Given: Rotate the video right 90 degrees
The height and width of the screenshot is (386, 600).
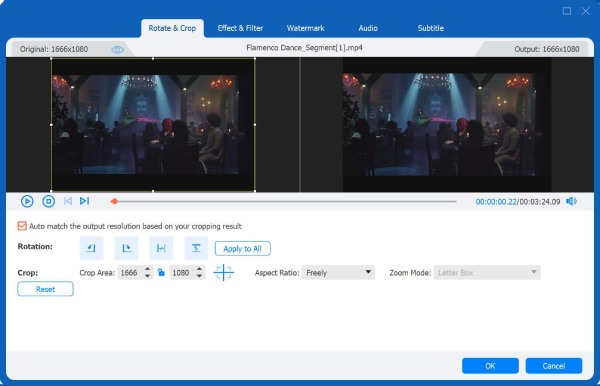Looking at the screenshot, I should pos(126,248).
